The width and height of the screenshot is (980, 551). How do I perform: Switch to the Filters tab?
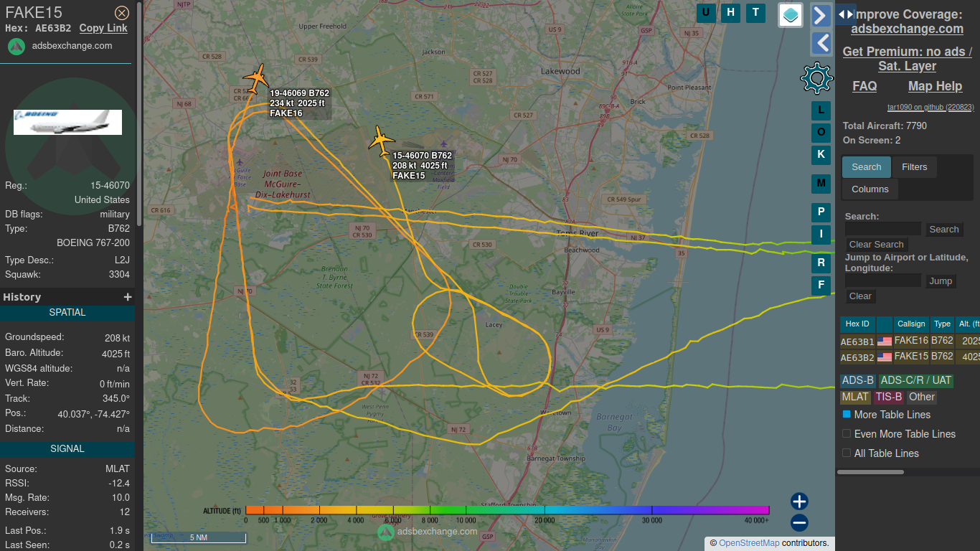click(915, 167)
